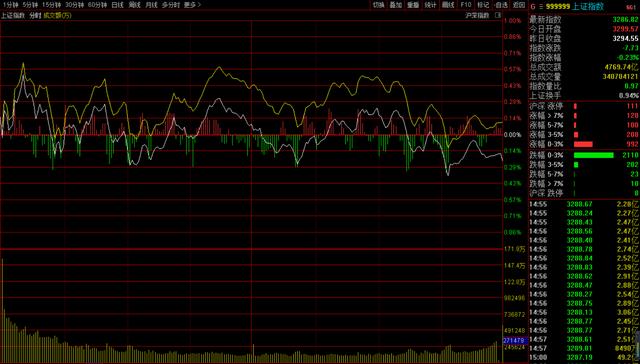
Task: Open the list icon next to 999999
Action: coord(541,7)
